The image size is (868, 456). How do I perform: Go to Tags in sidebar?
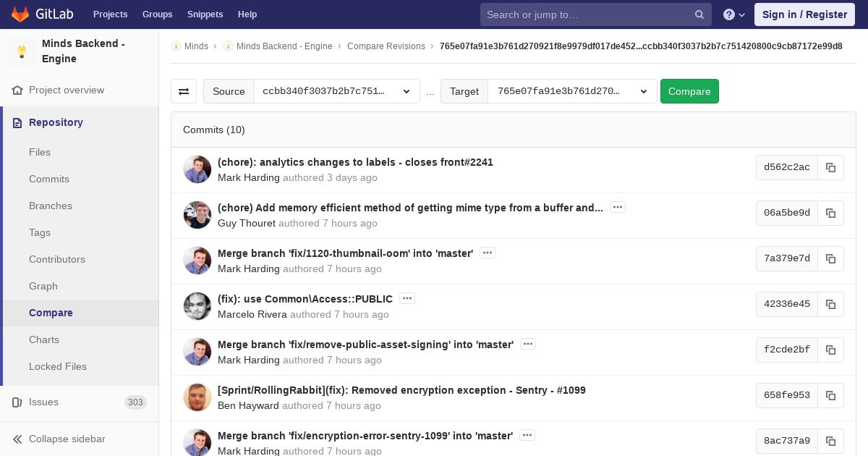pos(40,232)
